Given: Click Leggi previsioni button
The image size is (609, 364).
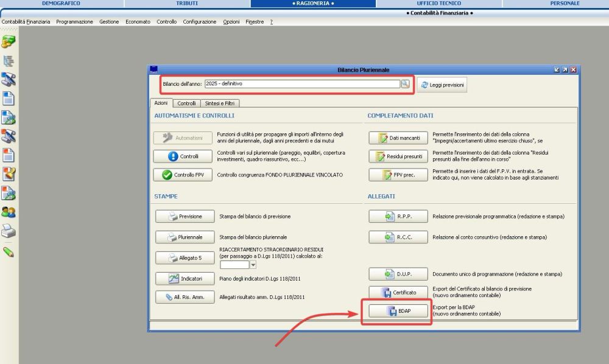Looking at the screenshot, I should coord(442,85).
